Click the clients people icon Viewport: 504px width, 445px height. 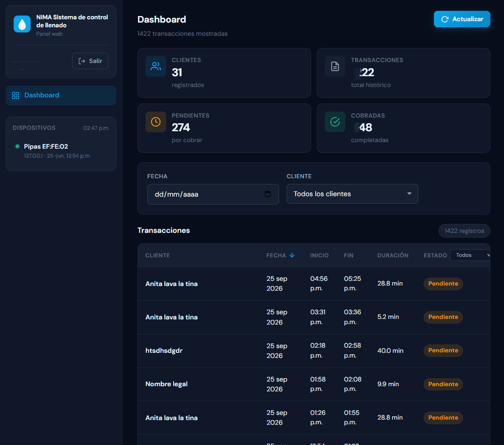[156, 66]
